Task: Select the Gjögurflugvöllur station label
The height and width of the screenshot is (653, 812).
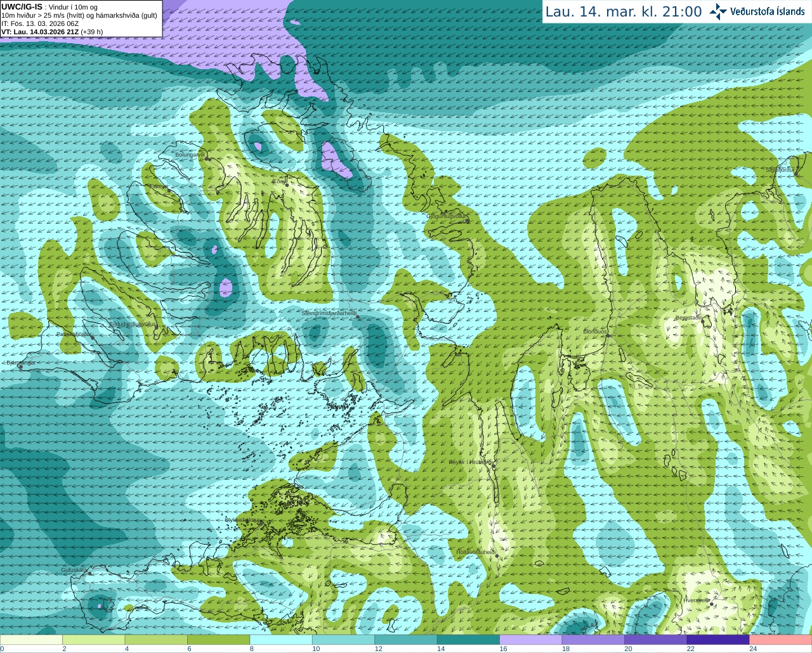Action: 446,216
